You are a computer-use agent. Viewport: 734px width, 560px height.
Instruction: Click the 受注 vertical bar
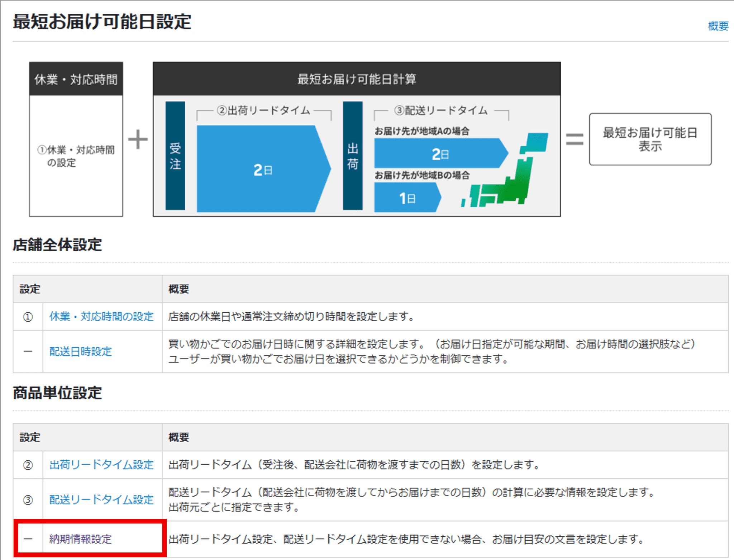tap(175, 156)
